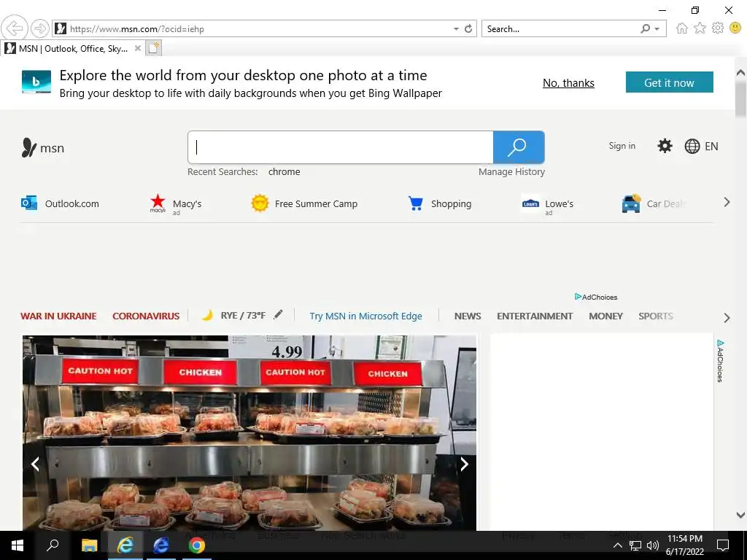This screenshot has height=560, width=747.
Task: Refresh the page with the reload icon
Action: [x=468, y=28]
